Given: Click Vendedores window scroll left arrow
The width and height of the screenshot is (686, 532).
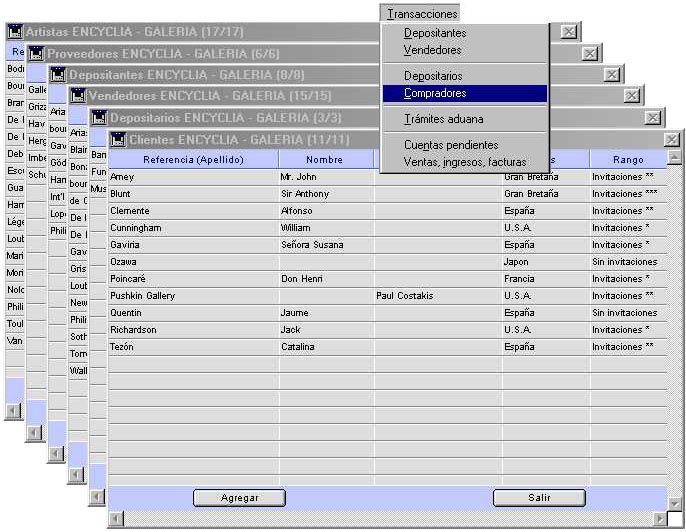Looking at the screenshot, I should click(x=77, y=474).
